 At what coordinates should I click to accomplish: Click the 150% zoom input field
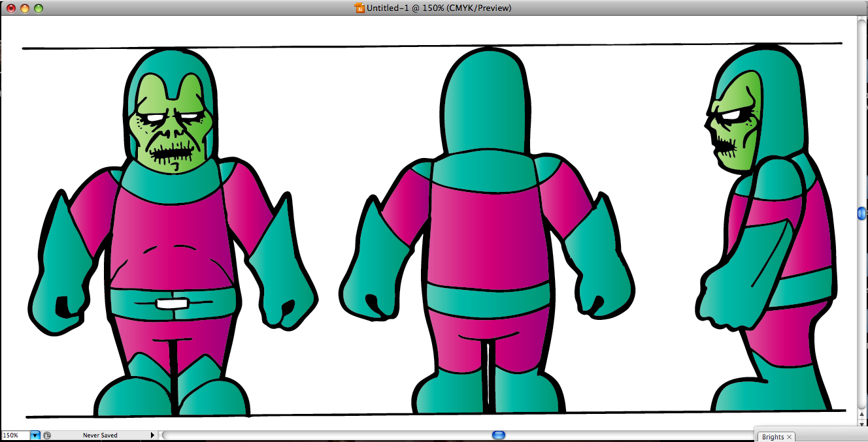click(15, 435)
